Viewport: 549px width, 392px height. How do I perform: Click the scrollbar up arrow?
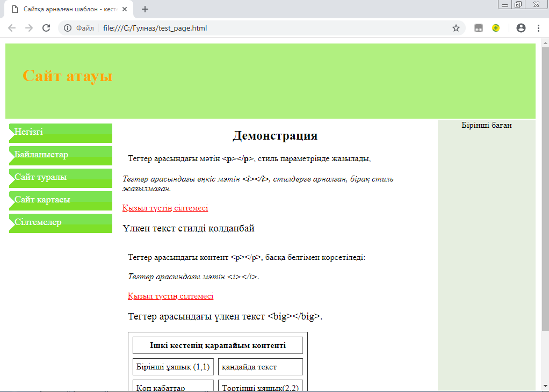[545, 43]
